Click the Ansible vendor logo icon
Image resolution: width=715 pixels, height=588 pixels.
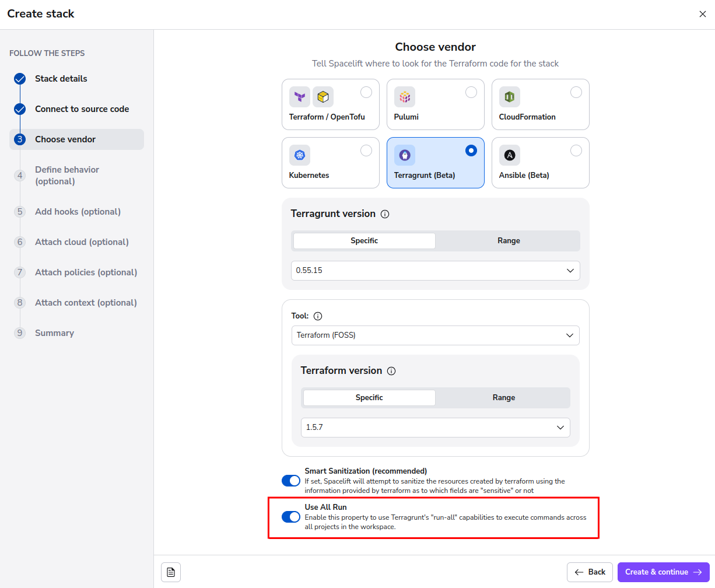[509, 155]
